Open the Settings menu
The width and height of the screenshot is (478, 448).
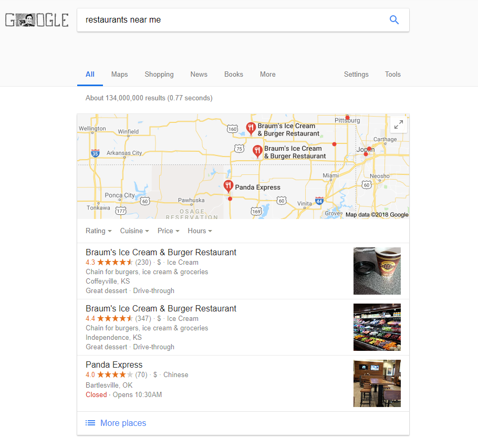point(356,75)
